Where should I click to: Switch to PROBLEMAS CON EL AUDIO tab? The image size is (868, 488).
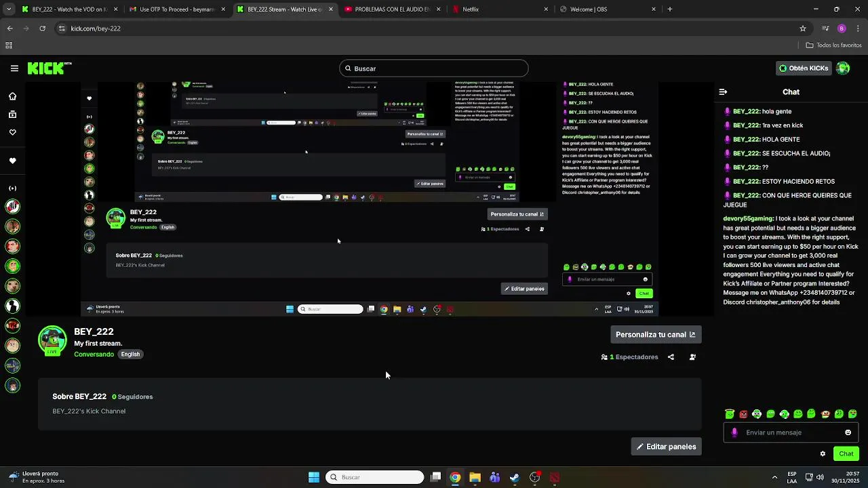tap(393, 9)
